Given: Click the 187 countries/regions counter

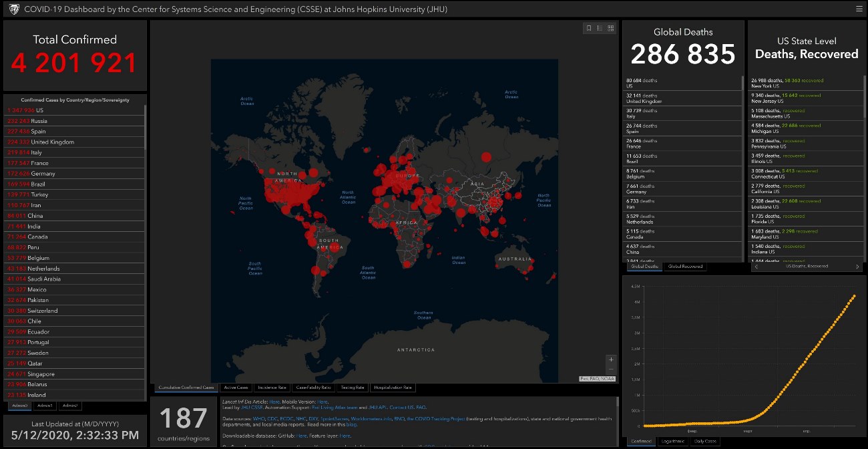Looking at the screenshot, I should (x=183, y=423).
